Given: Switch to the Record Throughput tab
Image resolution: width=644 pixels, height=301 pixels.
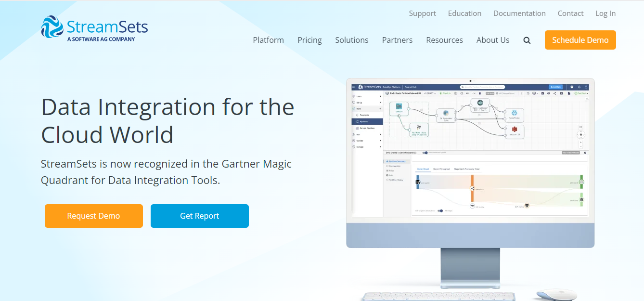Looking at the screenshot, I should coord(441,169).
